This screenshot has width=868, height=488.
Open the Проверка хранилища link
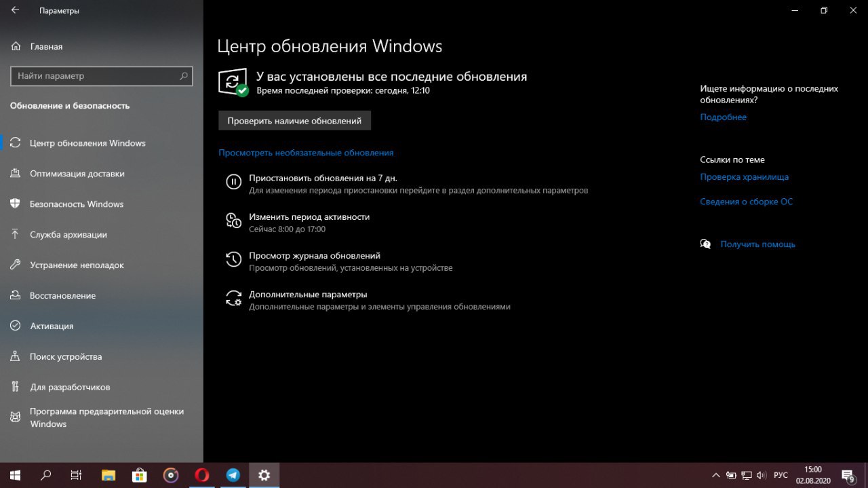744,177
